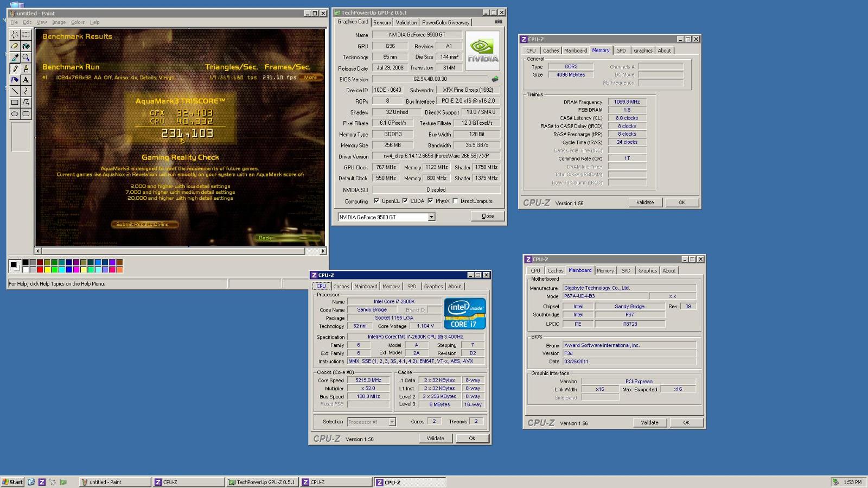Open the Colors menu in Paint
868x488 pixels.
click(78, 22)
